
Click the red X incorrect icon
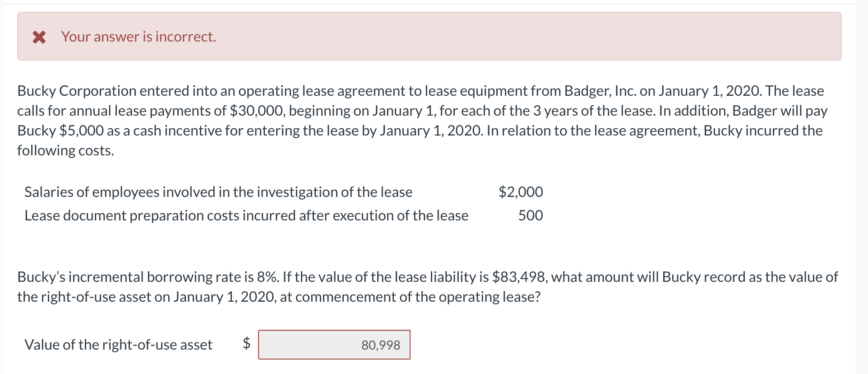[39, 37]
